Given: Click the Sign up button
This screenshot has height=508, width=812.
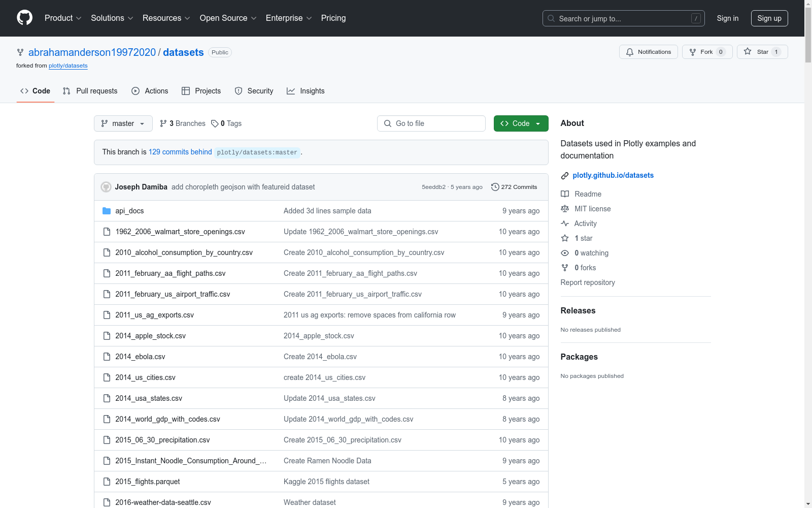Looking at the screenshot, I should coord(769,18).
